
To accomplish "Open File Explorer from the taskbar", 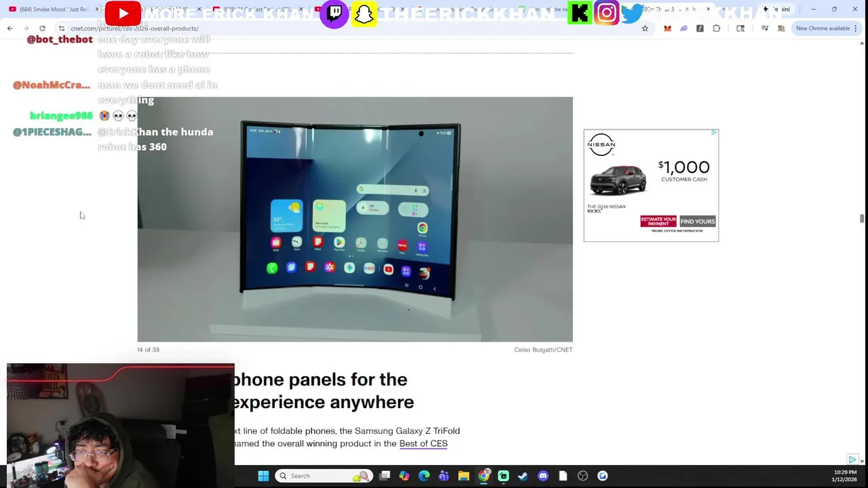I will pyautogui.click(x=463, y=476).
